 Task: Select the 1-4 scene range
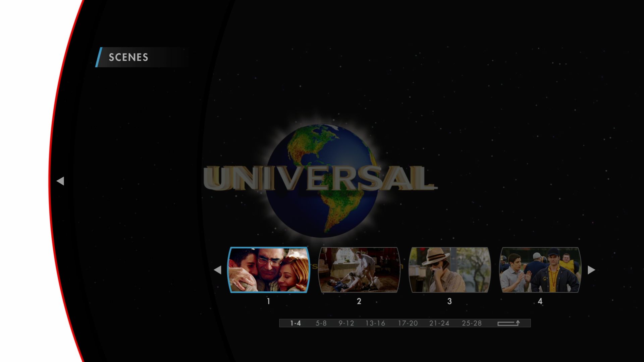pos(296,323)
